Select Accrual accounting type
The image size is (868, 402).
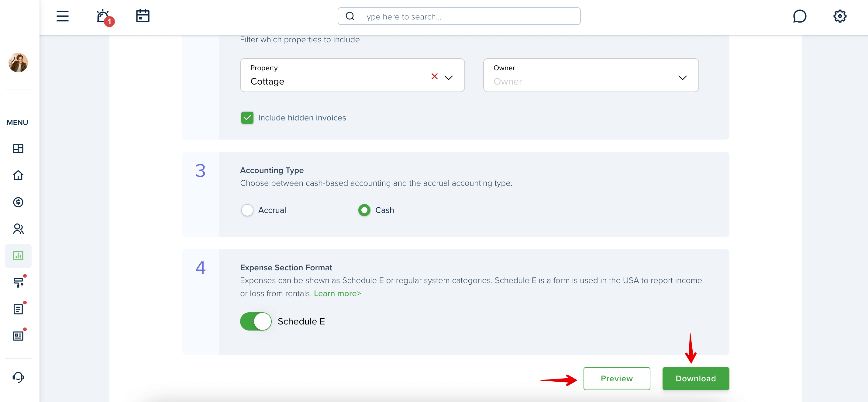(x=247, y=210)
